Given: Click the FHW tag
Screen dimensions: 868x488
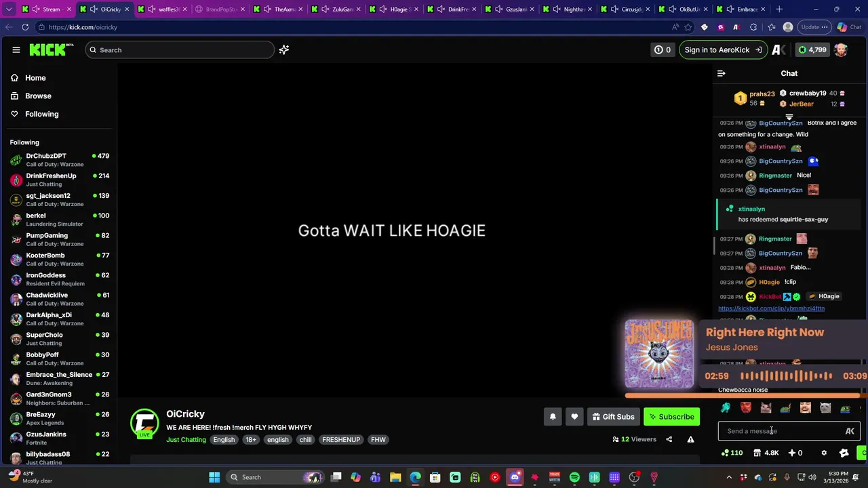Looking at the screenshot, I should [378, 440].
